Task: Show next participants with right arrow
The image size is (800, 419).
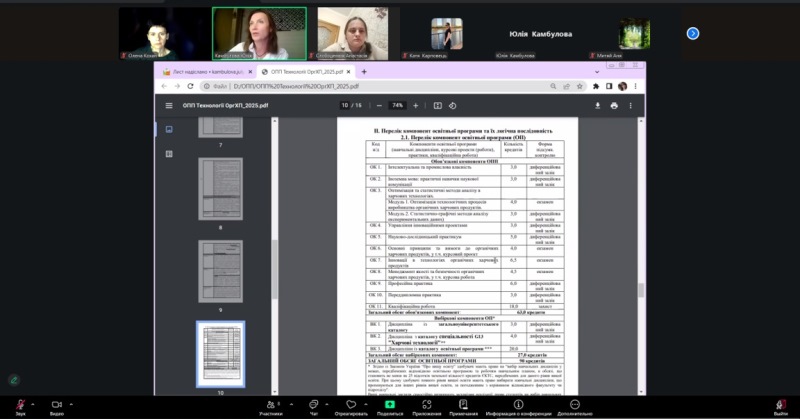Action: (x=692, y=33)
